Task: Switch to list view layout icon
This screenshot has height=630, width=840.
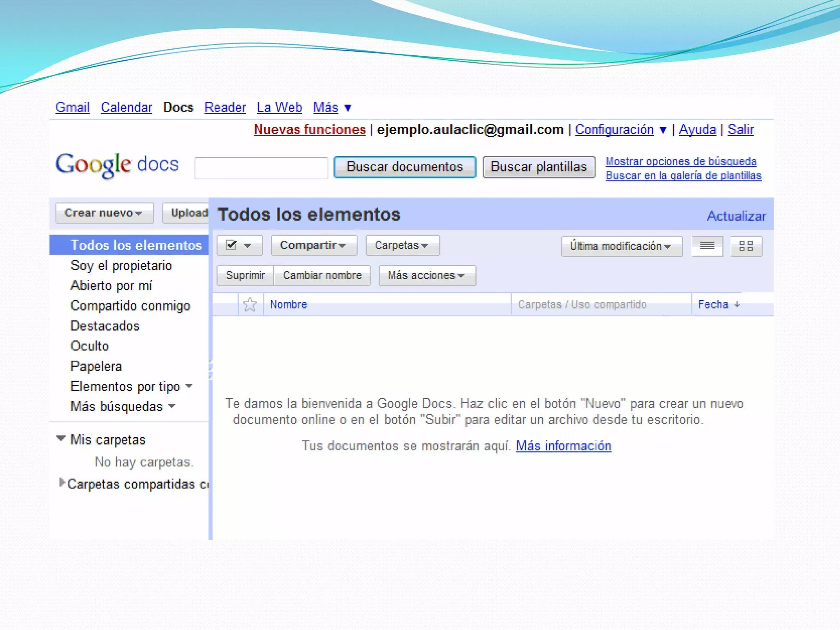Action: (707, 246)
